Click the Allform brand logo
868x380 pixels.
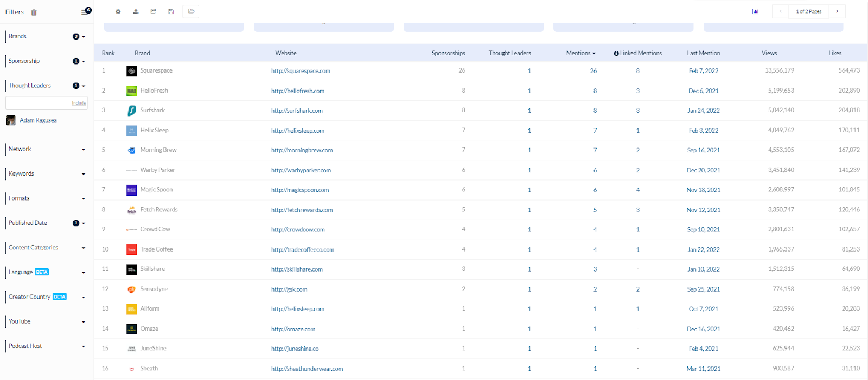pos(131,309)
